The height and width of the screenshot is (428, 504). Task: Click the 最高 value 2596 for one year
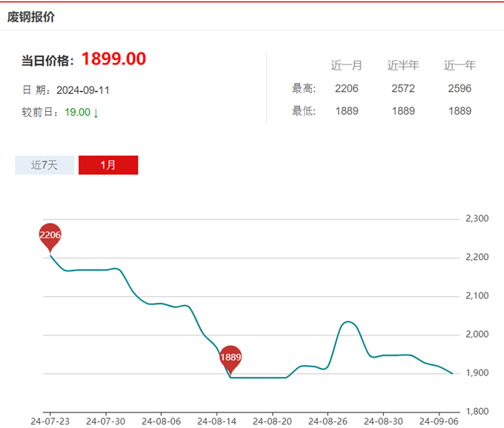[460, 89]
